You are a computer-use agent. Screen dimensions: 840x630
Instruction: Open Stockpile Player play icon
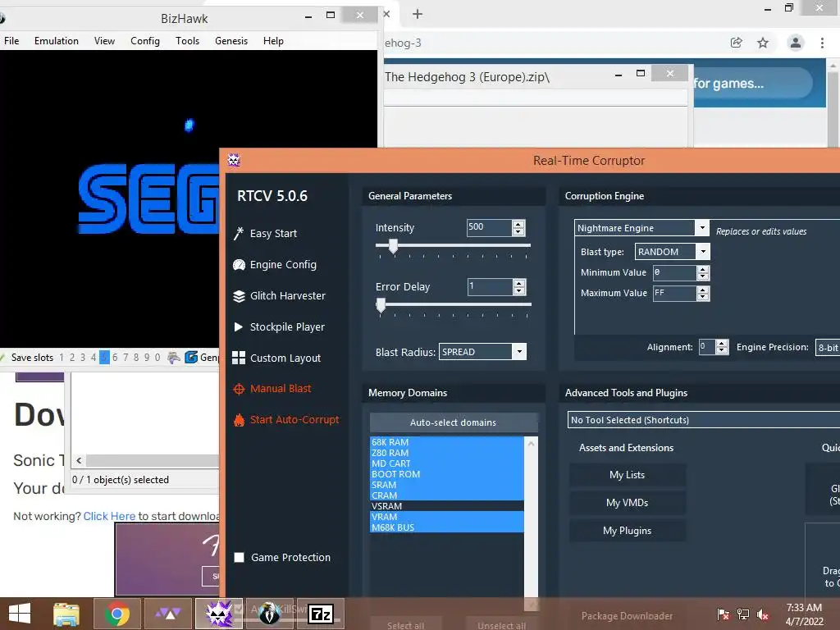[239, 326]
